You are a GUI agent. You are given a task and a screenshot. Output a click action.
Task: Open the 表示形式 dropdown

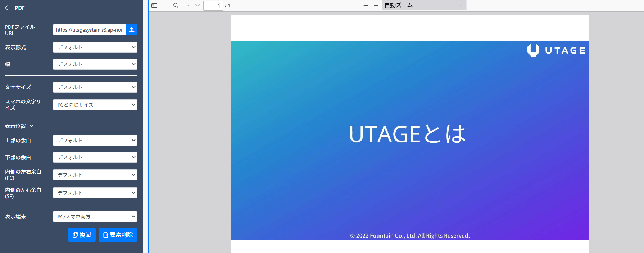tap(95, 47)
